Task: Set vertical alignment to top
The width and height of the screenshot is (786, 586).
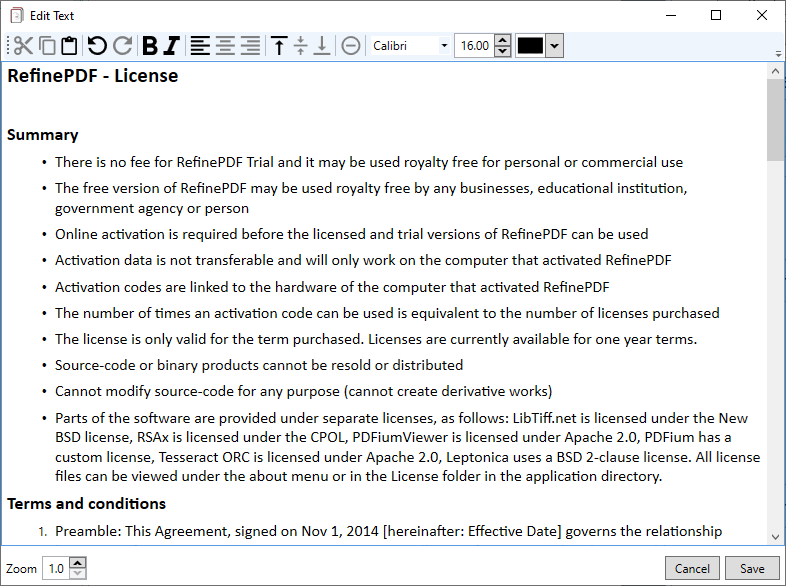Action: [x=279, y=46]
